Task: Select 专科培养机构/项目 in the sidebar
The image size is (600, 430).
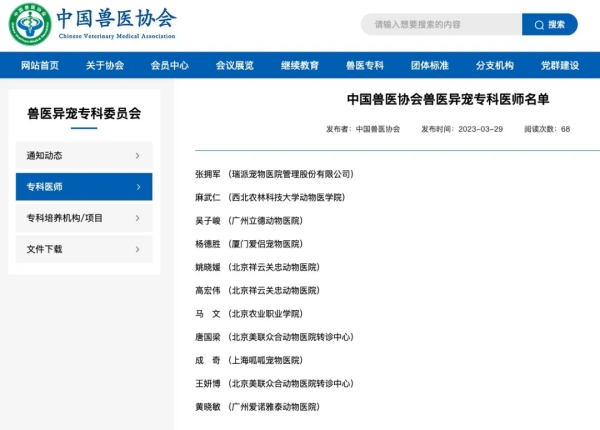Action: point(84,218)
